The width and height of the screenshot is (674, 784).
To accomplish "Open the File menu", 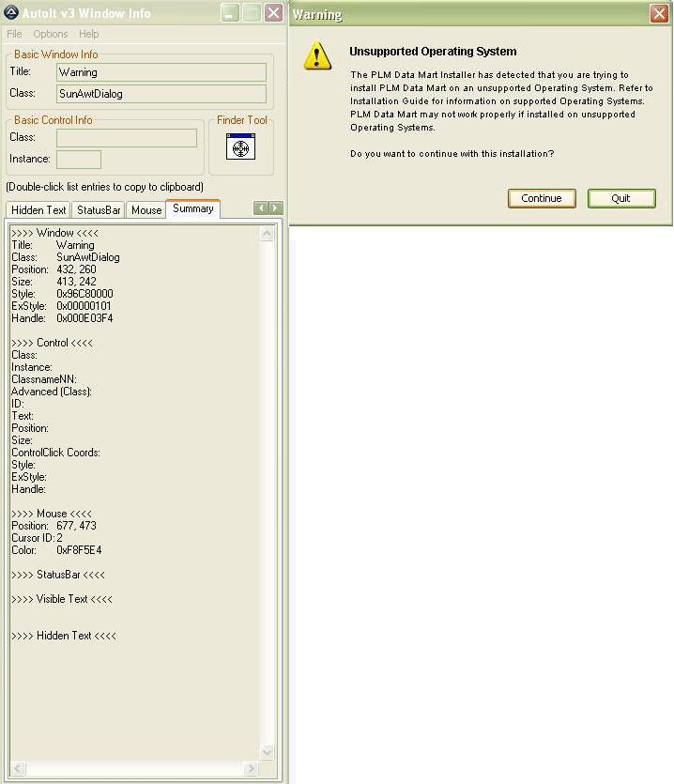I will (14, 34).
